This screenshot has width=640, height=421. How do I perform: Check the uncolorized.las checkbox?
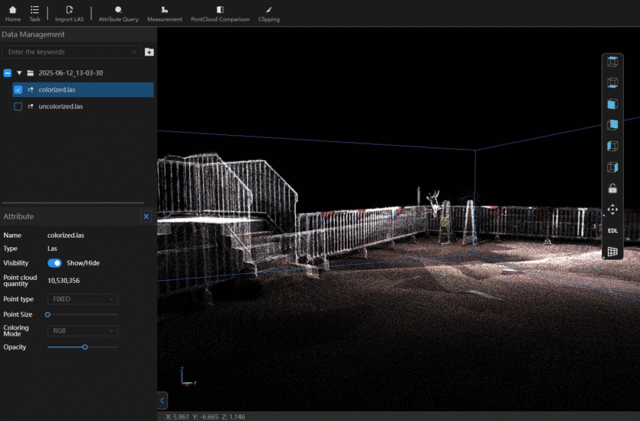tap(18, 106)
